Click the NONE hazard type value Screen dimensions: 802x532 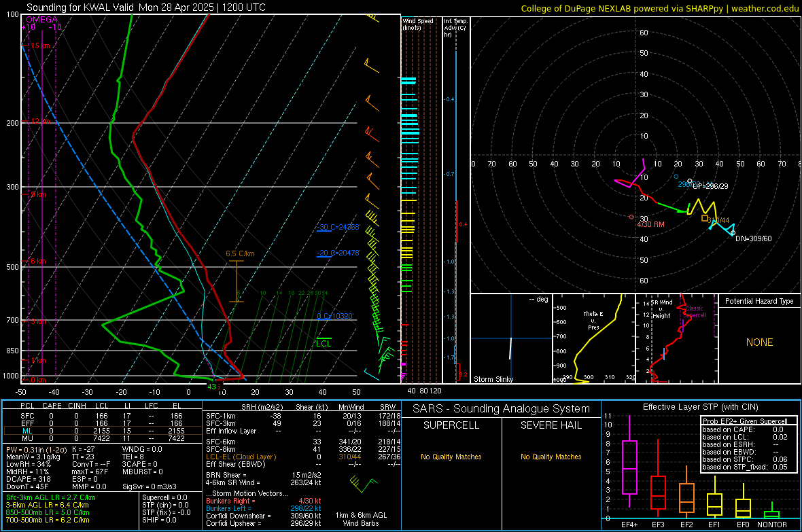pos(759,342)
